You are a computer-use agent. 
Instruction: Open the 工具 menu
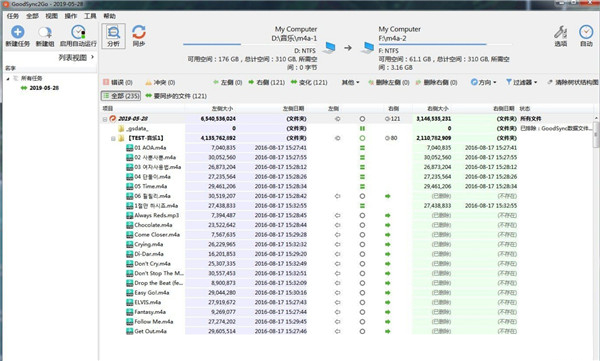pyautogui.click(x=90, y=16)
